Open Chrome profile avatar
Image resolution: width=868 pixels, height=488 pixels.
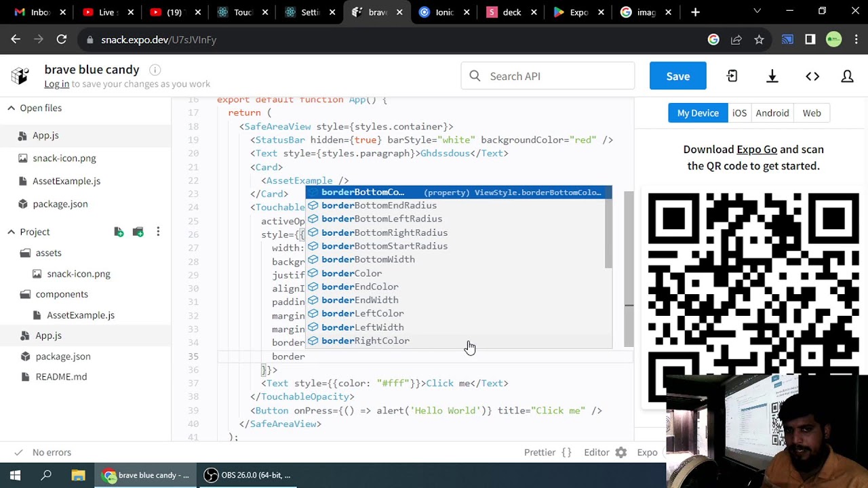click(833, 39)
